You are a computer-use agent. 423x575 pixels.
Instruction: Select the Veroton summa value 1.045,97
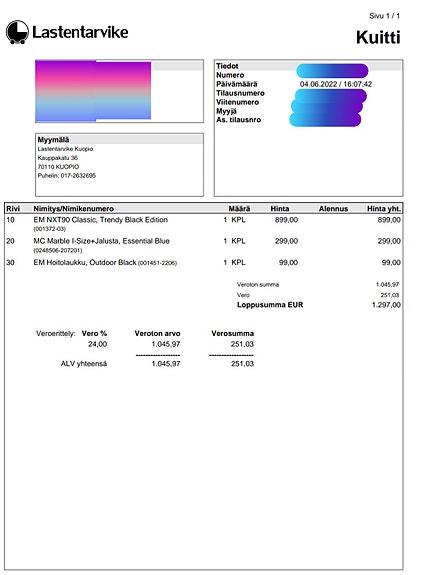pos(387,285)
